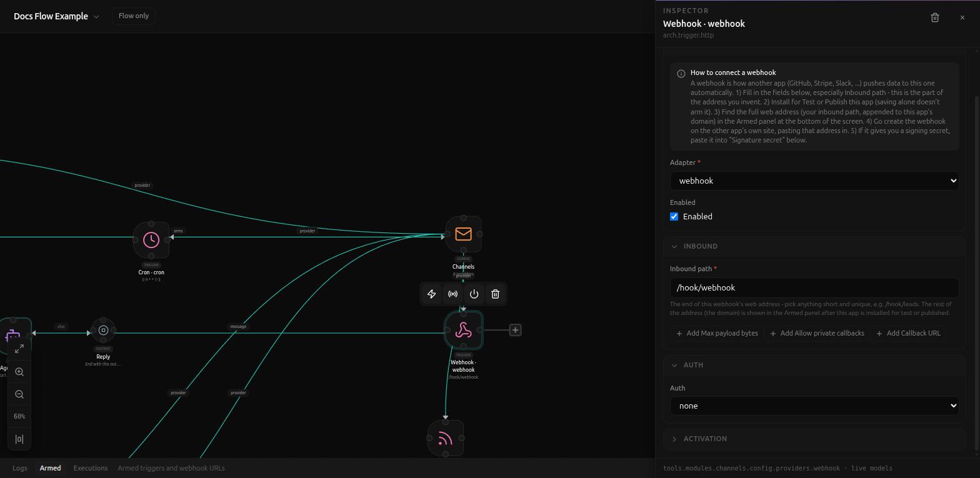The height and width of the screenshot is (478, 980).
Task: Uncheck the Enabled checkbox
Action: click(674, 217)
